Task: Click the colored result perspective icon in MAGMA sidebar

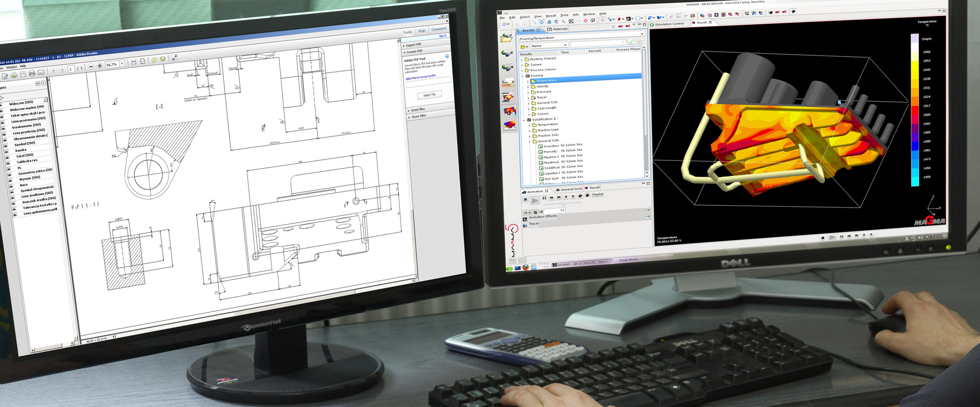Action: [508, 112]
